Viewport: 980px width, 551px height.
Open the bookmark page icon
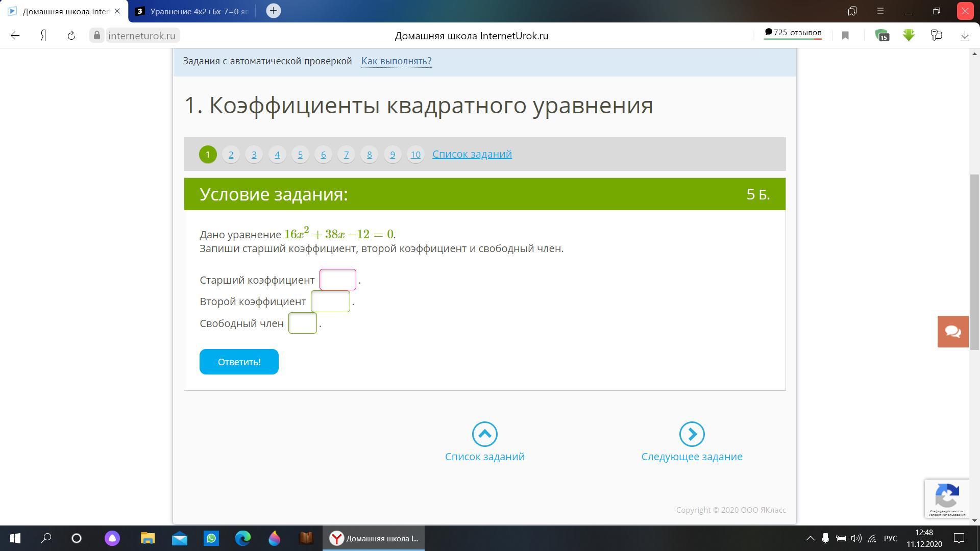click(845, 35)
